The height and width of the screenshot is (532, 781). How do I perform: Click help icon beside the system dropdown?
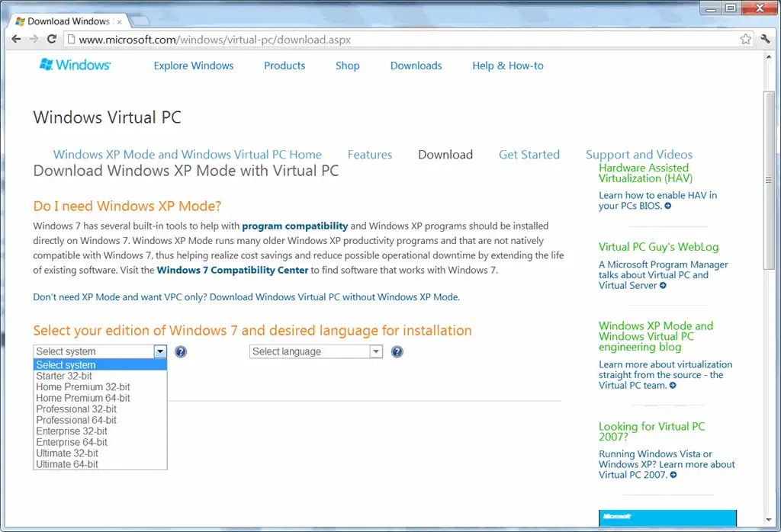pyautogui.click(x=181, y=352)
